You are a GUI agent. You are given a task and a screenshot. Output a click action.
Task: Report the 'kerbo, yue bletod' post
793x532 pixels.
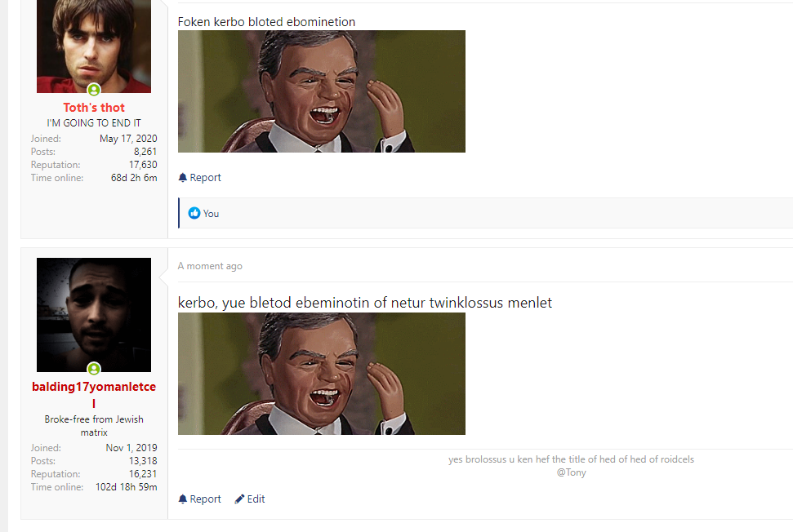(x=205, y=499)
